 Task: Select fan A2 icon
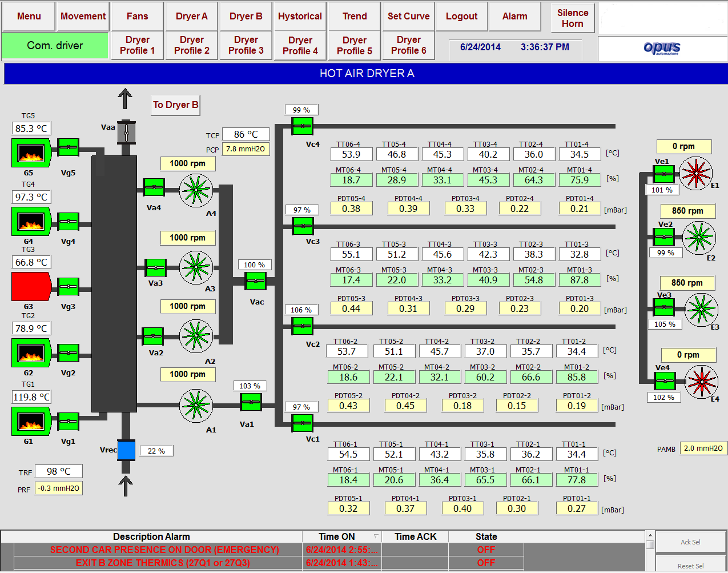click(196, 336)
